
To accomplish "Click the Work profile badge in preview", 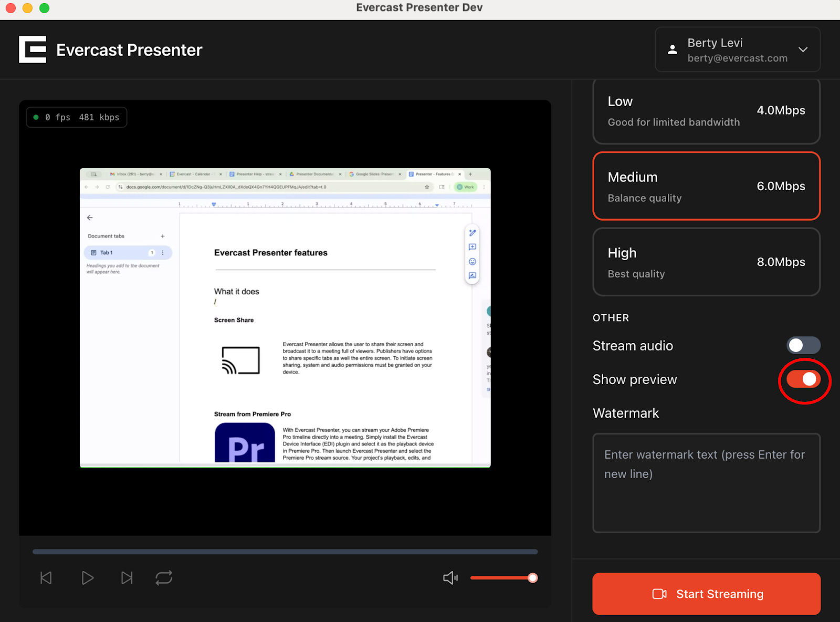I will (466, 187).
